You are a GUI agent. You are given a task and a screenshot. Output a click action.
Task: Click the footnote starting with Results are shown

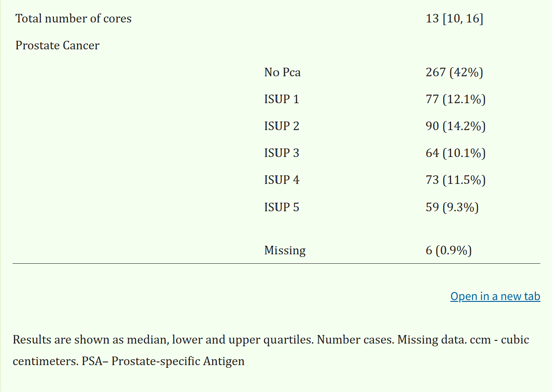pyautogui.click(x=271, y=350)
